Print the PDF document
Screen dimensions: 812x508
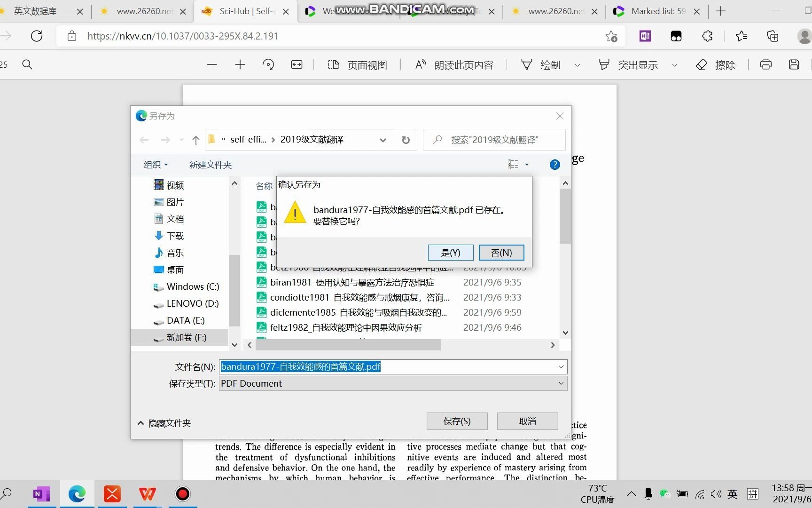pyautogui.click(x=765, y=64)
